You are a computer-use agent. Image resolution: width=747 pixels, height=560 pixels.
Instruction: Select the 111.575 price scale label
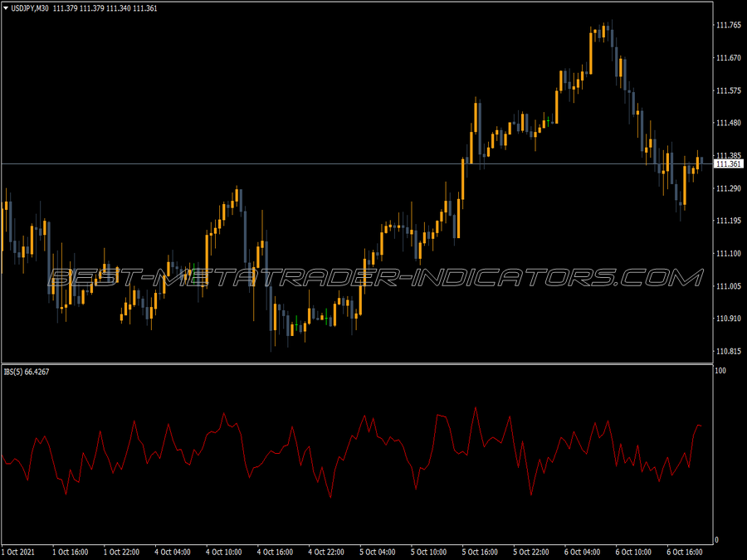(x=729, y=90)
